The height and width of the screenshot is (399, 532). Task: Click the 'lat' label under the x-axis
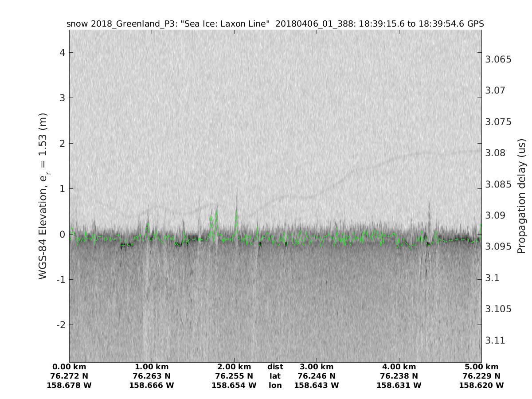point(275,376)
